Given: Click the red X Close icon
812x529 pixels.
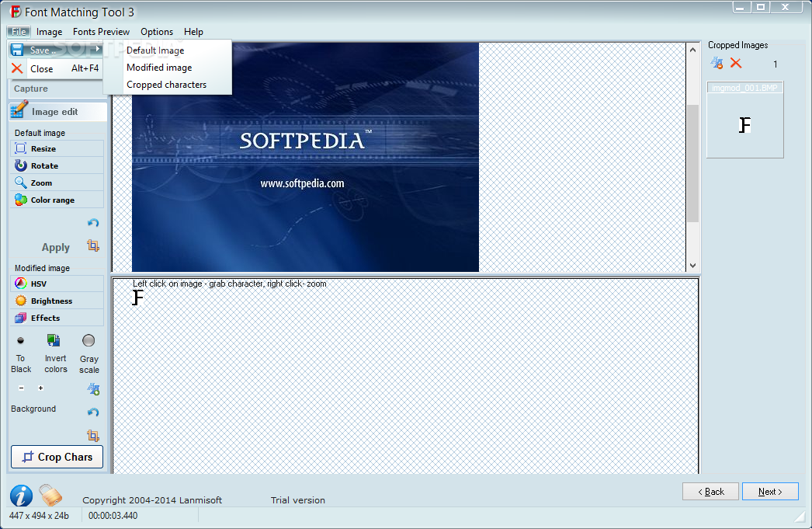Looking at the screenshot, I should (17, 68).
